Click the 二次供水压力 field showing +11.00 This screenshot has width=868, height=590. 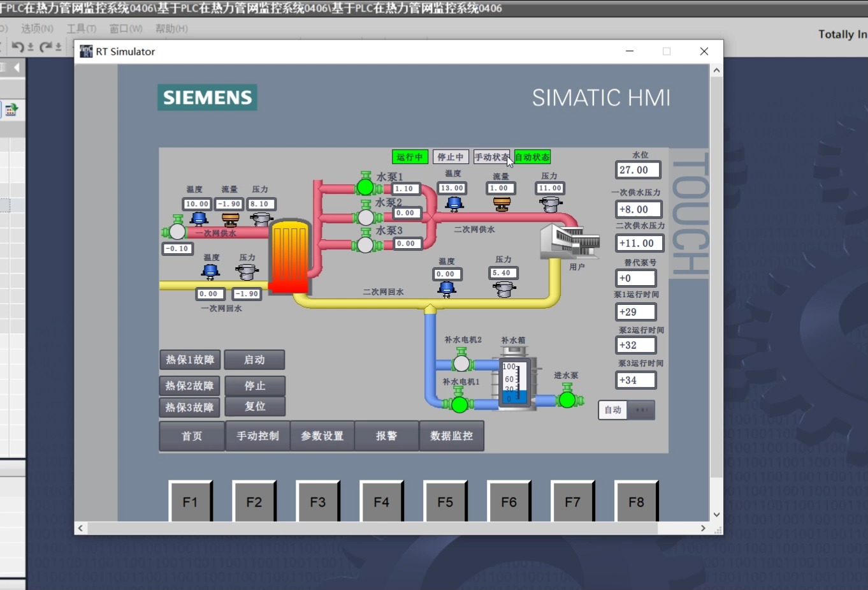640,243
